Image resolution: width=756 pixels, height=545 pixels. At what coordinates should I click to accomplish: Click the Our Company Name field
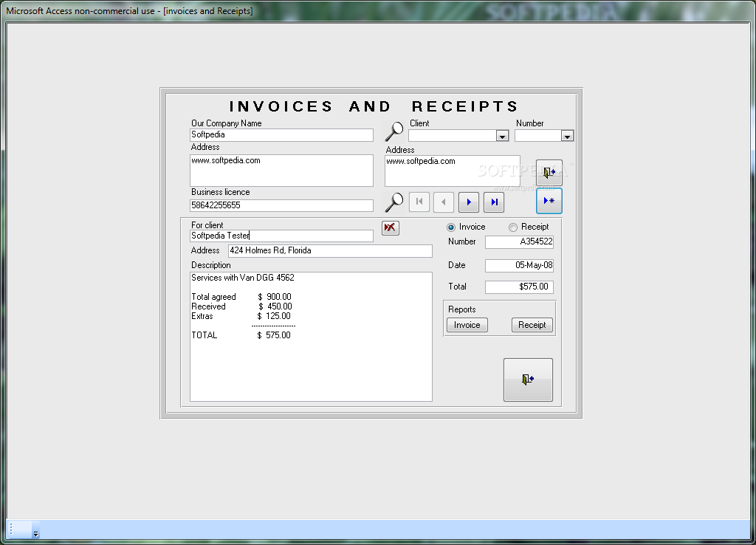coord(281,135)
